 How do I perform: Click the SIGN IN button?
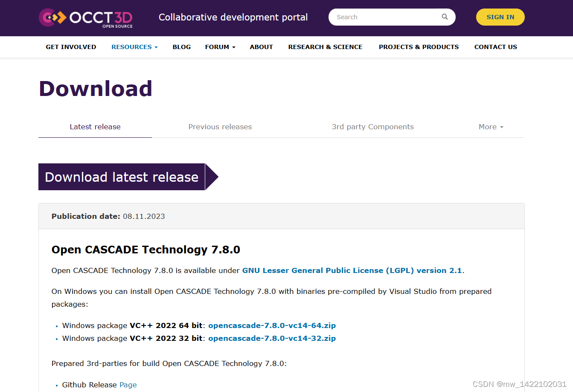(500, 17)
